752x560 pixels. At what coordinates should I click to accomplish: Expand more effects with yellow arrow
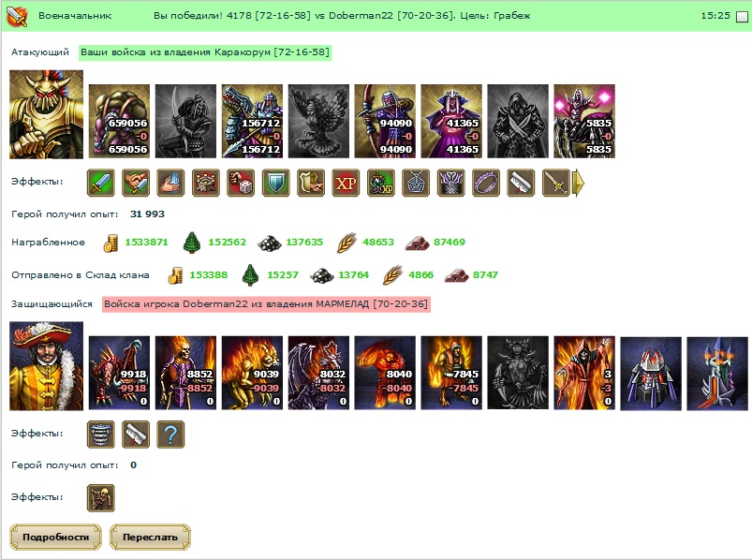579,183
